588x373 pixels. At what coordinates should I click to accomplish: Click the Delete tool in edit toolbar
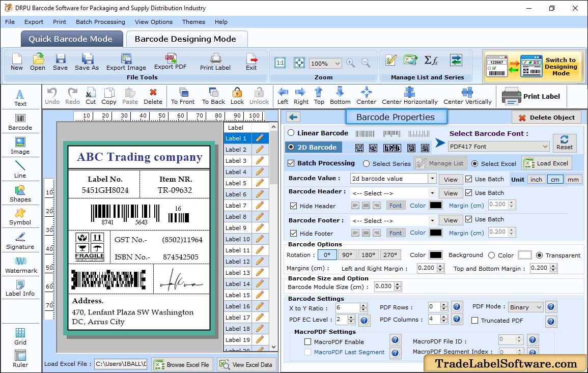[x=153, y=96]
